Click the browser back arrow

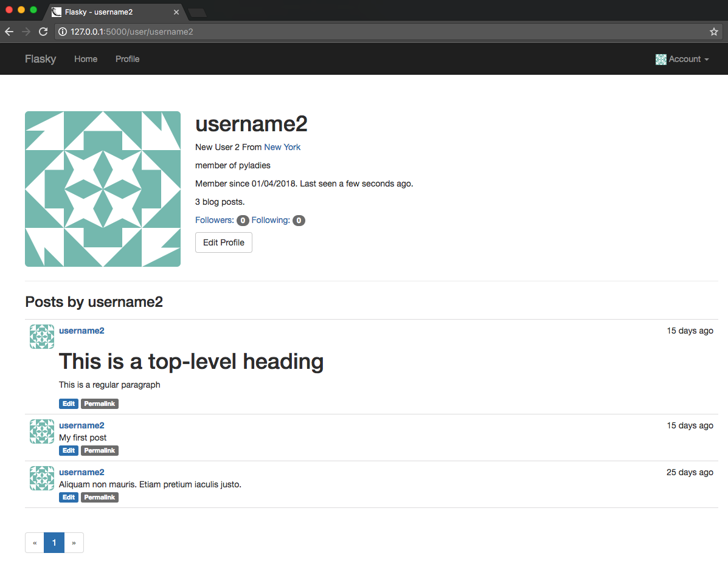click(x=9, y=32)
